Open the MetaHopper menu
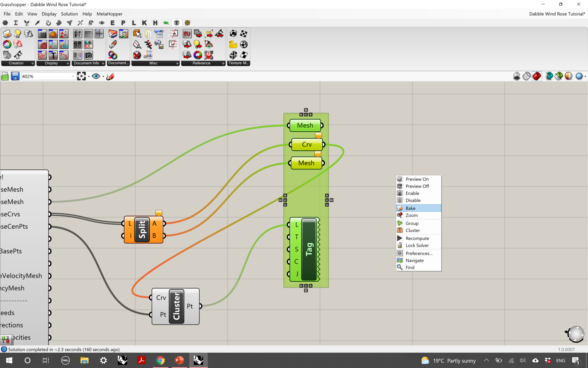The height and width of the screenshot is (368, 588). click(109, 14)
